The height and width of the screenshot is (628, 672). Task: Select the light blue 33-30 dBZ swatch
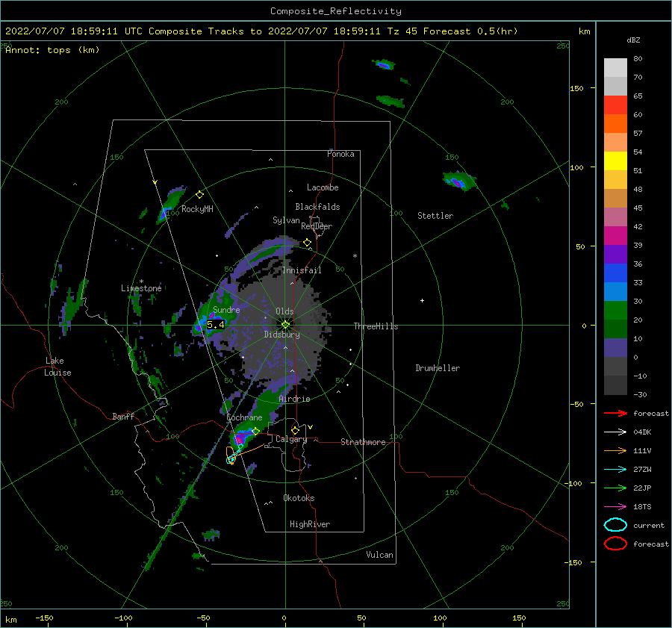[x=615, y=291]
